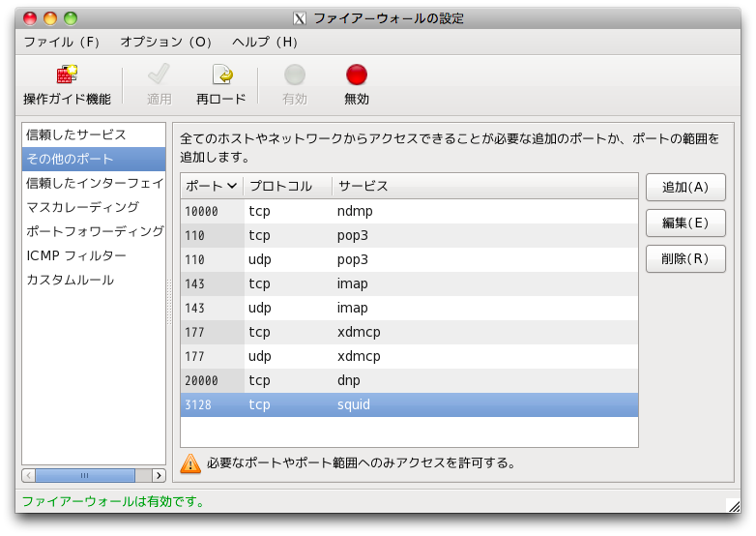Click the sidebar horizontal scrollbar thumb
The image size is (756, 536).
[x=85, y=475]
